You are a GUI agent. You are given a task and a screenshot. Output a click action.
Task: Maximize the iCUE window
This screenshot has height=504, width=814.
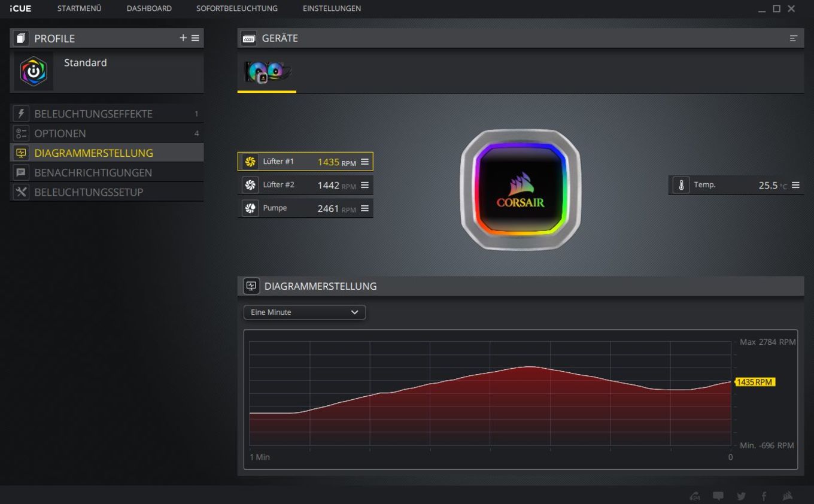pyautogui.click(x=777, y=8)
